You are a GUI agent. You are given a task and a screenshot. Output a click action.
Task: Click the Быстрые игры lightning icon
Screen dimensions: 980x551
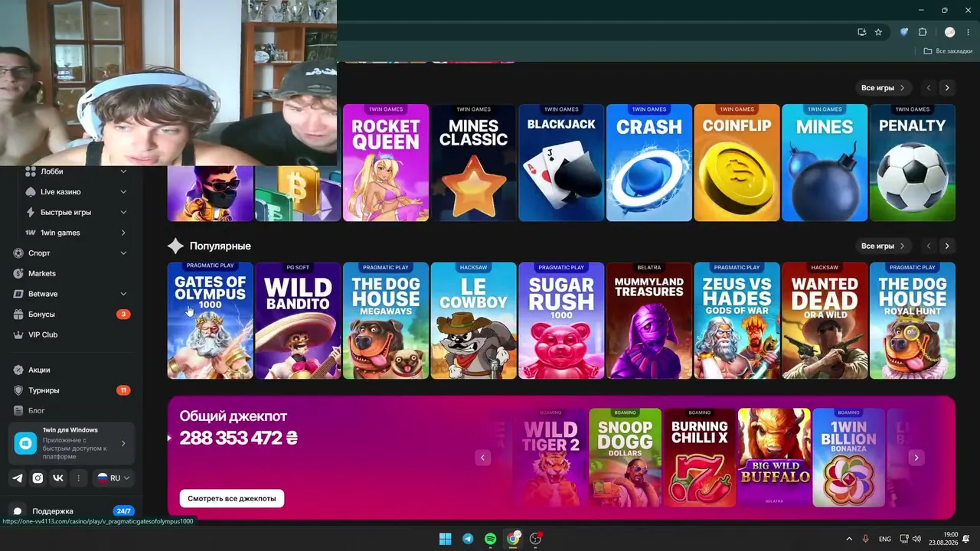click(31, 213)
